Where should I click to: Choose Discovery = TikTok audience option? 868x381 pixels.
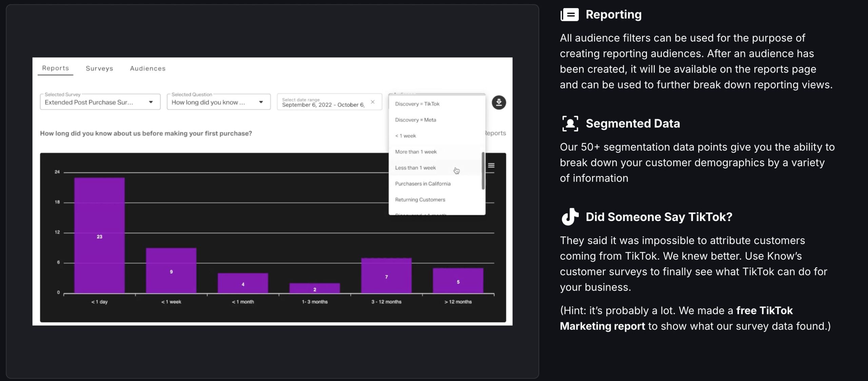(x=417, y=104)
